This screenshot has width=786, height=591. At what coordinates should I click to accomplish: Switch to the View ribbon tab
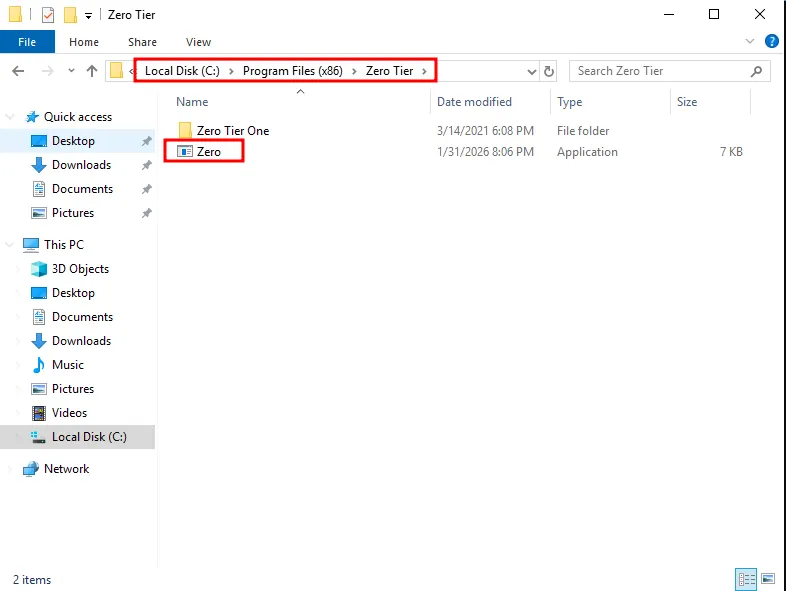[198, 42]
